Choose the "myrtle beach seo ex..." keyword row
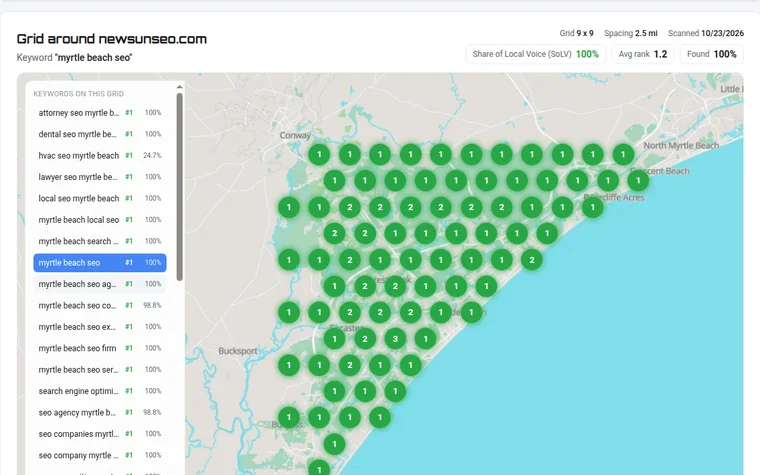This screenshot has width=760, height=475. 100,327
